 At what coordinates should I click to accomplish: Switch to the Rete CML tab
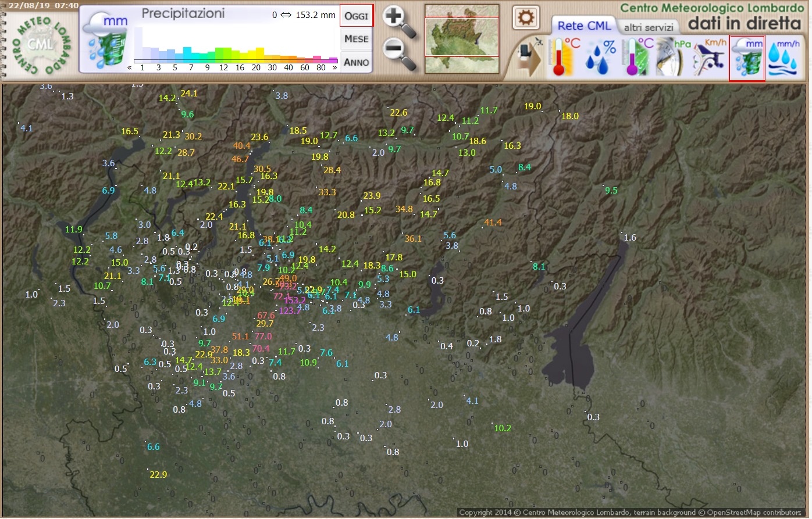click(584, 26)
